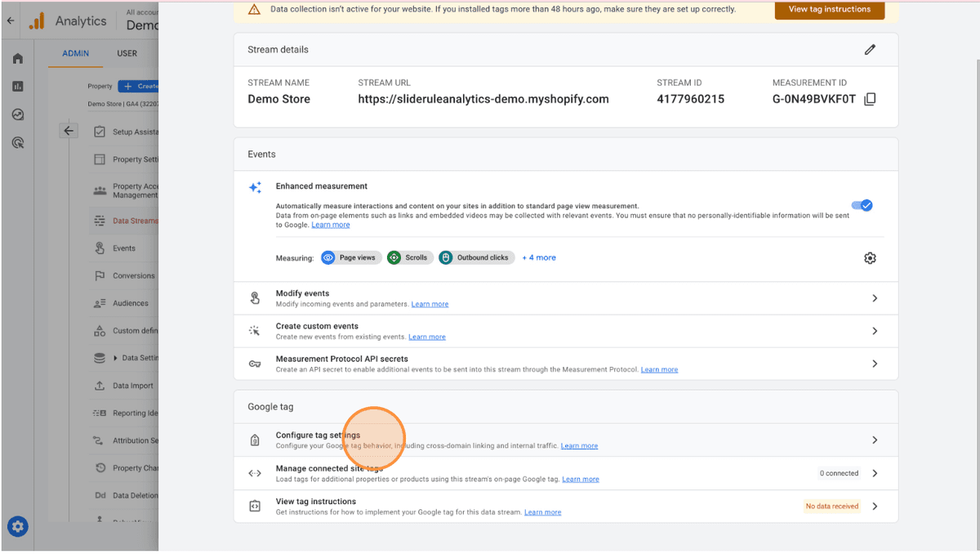Click the 'No data received' badge
Screen dimensions: 980x554
832,506
